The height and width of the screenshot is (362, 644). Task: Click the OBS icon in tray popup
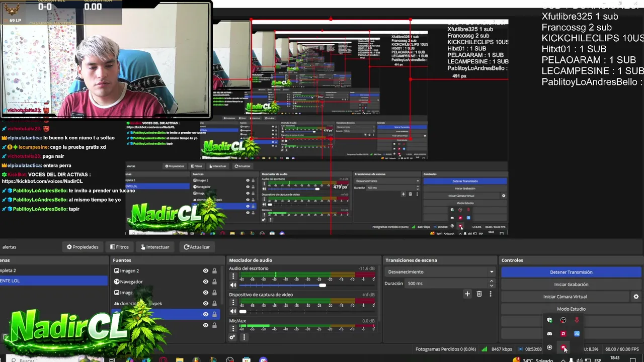[563, 320]
